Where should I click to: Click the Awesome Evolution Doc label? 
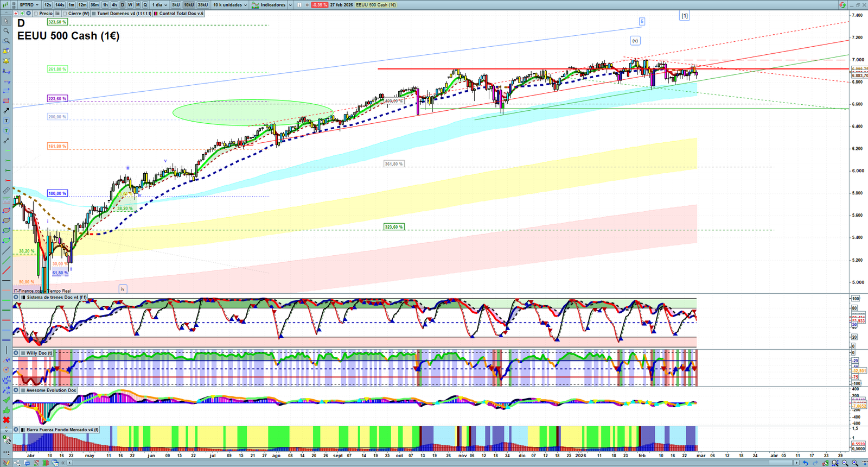[52, 390]
